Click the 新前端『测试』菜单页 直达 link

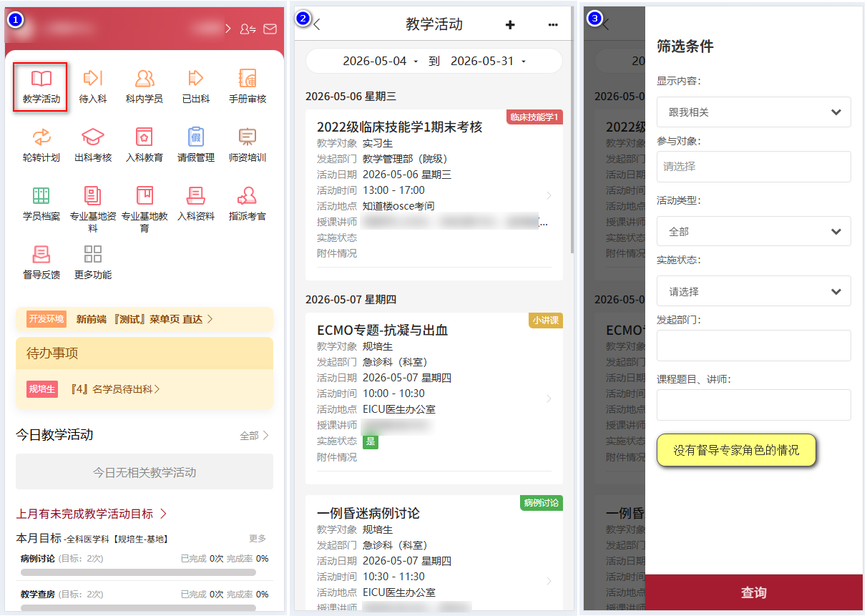click(144, 319)
